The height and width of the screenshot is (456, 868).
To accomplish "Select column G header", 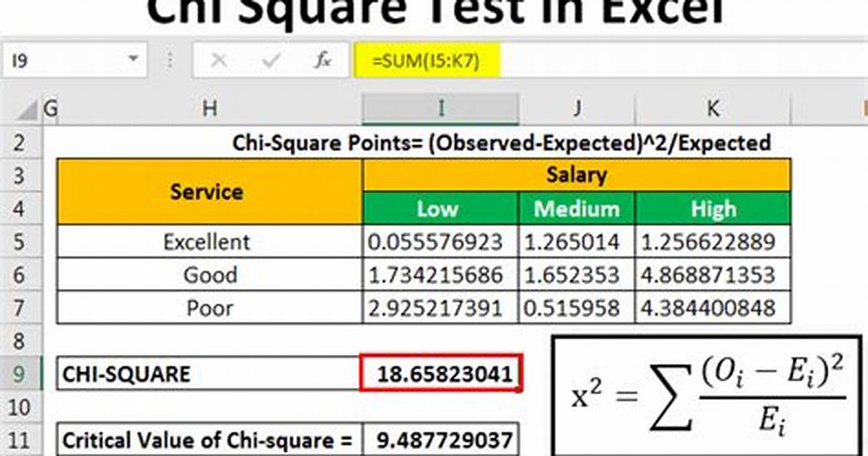I will pyautogui.click(x=50, y=109).
